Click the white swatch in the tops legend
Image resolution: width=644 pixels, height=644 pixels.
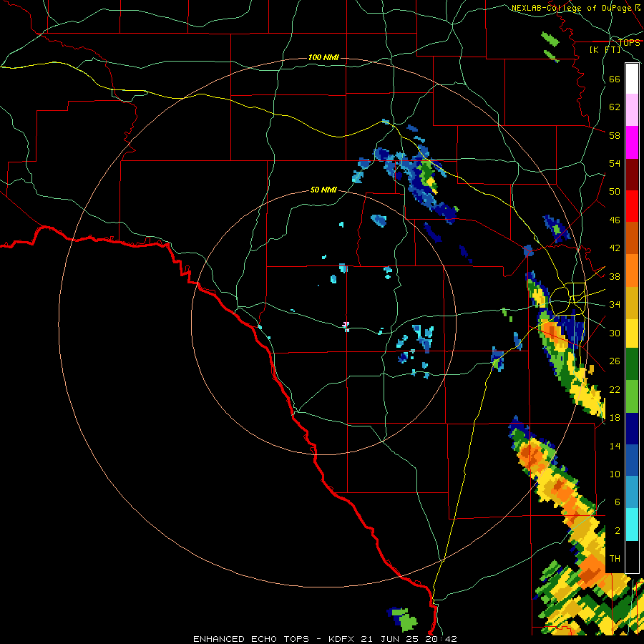point(632,79)
